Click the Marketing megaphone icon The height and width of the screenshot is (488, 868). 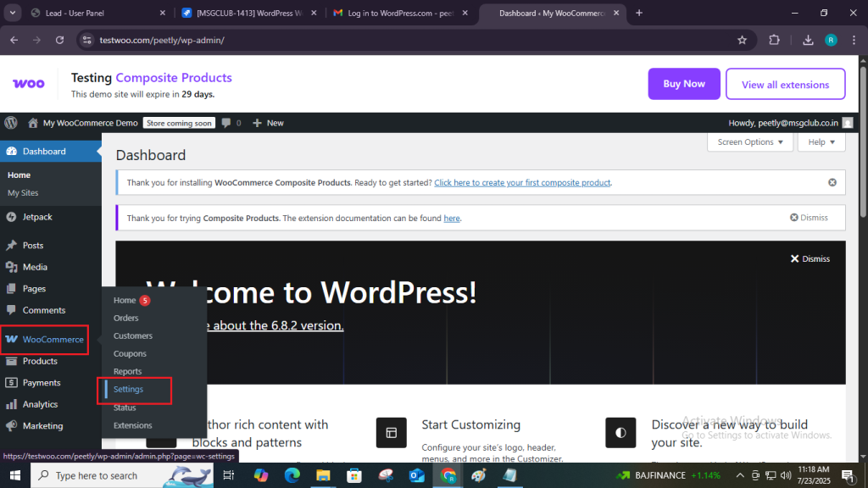coord(12,425)
